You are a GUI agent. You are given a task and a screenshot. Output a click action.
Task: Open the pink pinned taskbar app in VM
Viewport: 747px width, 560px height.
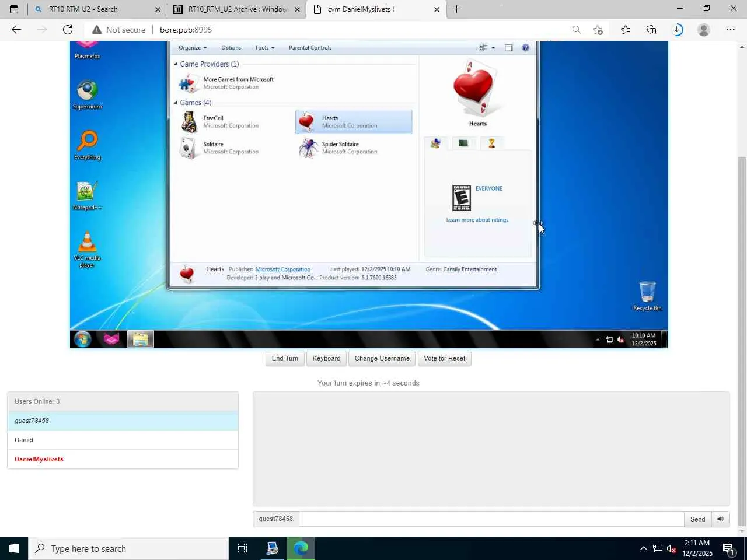(111, 339)
